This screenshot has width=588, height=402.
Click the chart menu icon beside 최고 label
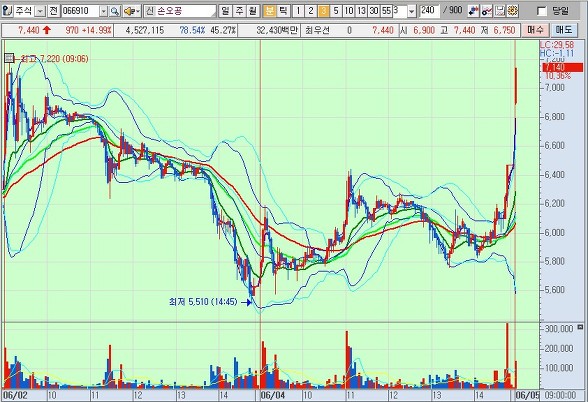(x=9, y=58)
